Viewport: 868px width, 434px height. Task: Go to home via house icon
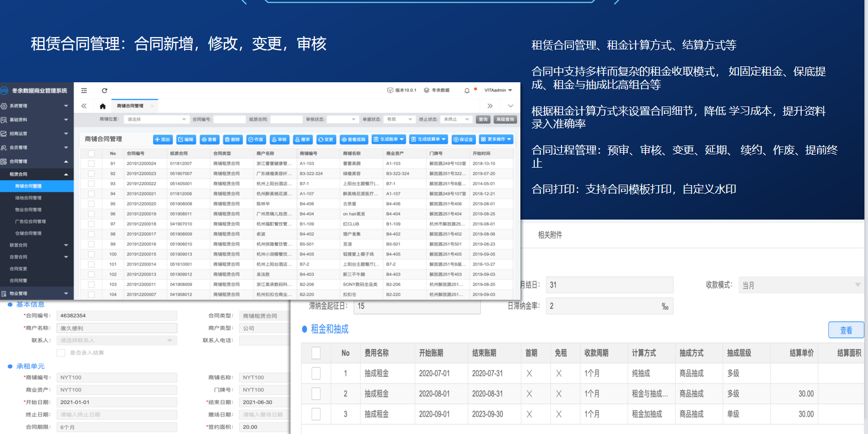pos(102,106)
